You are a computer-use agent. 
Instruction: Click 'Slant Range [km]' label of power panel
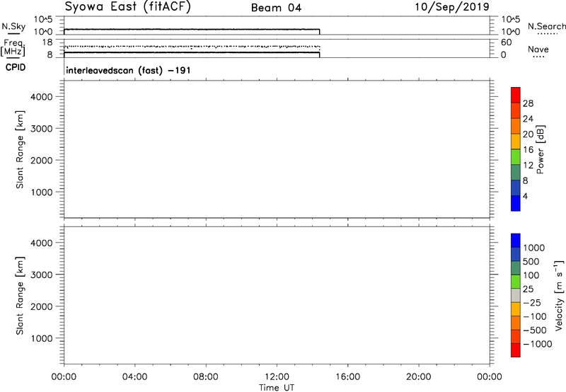pos(20,149)
